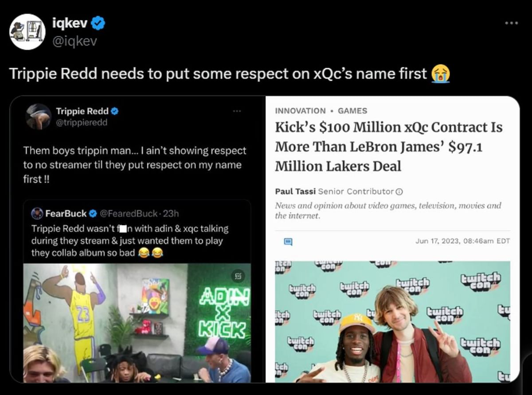Viewport: 532px width, 395px height.
Task: Click FearBuck's verified checkmark badge
Action: [x=93, y=213]
